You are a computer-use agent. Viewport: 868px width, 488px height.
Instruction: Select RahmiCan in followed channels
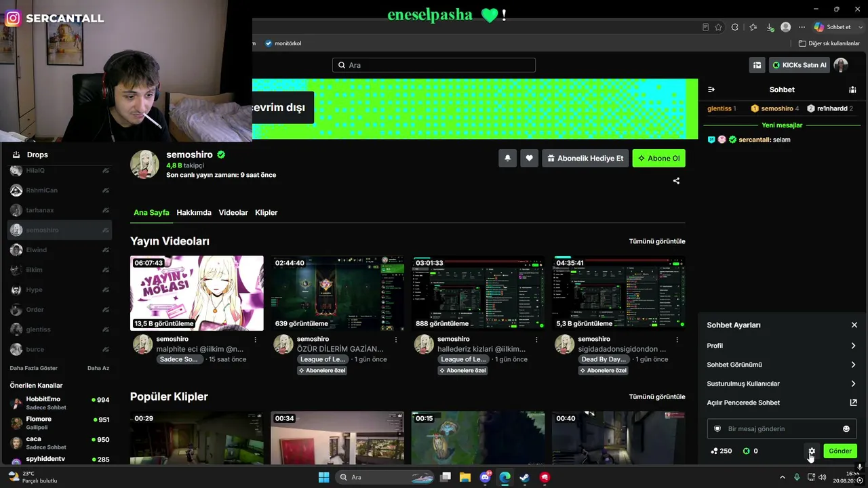[x=60, y=190]
